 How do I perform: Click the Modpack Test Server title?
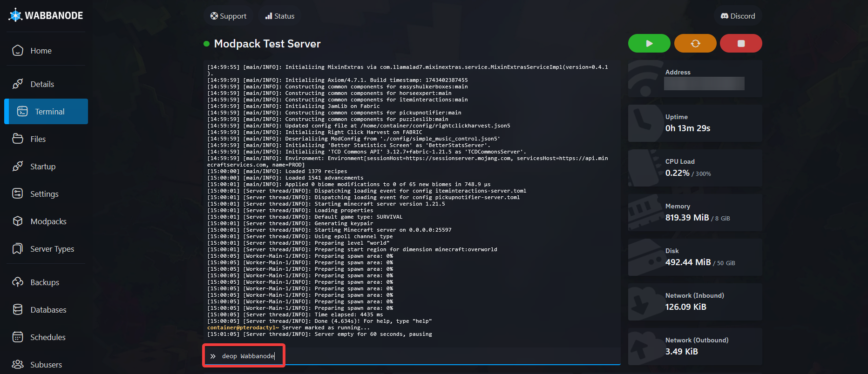coord(267,44)
